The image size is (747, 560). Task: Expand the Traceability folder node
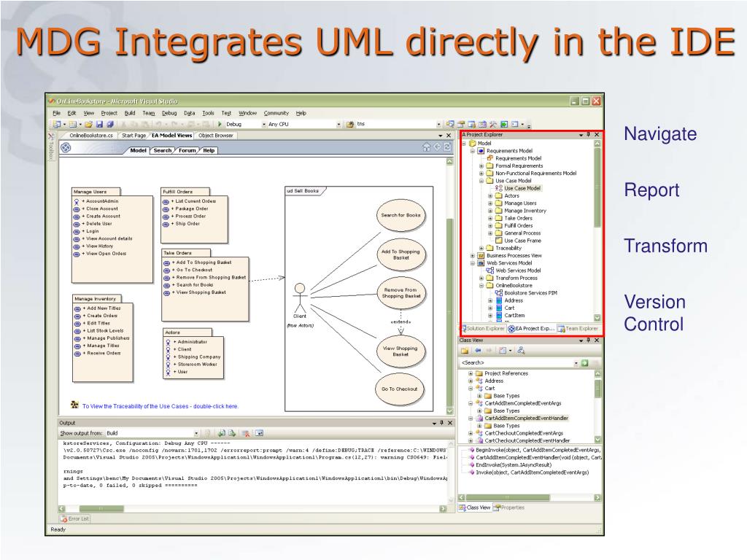[481, 248]
